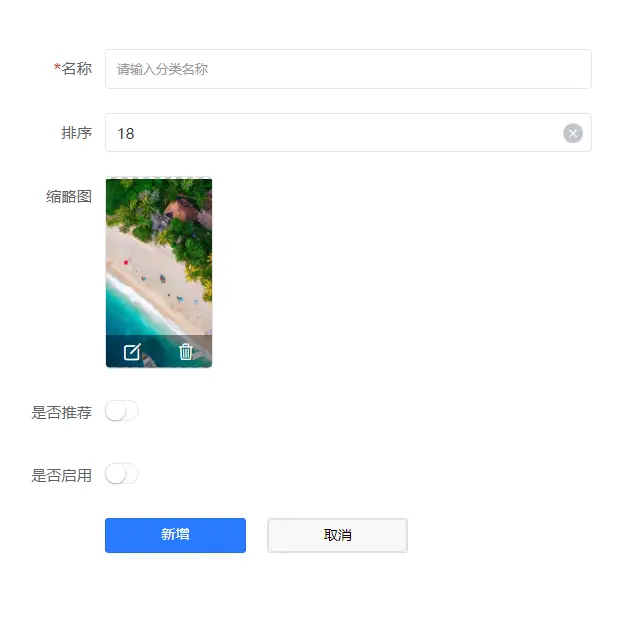Enable the 是否启用 switch
Screen dimensions: 644x632
[122, 474]
